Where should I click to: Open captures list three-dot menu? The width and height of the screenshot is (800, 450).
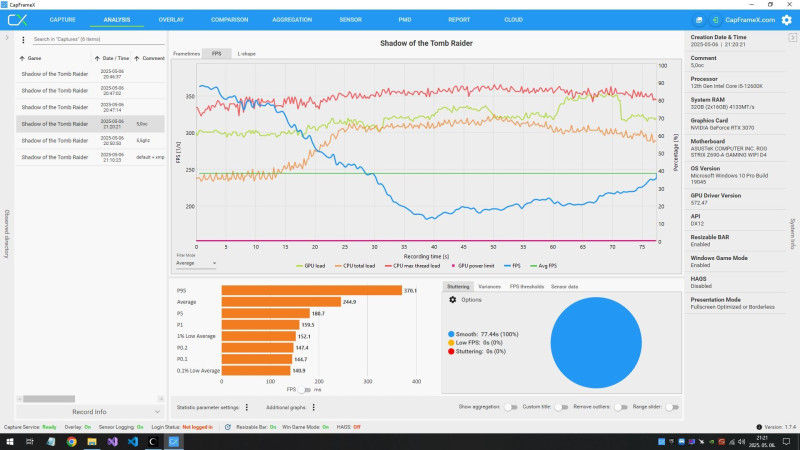(23, 39)
